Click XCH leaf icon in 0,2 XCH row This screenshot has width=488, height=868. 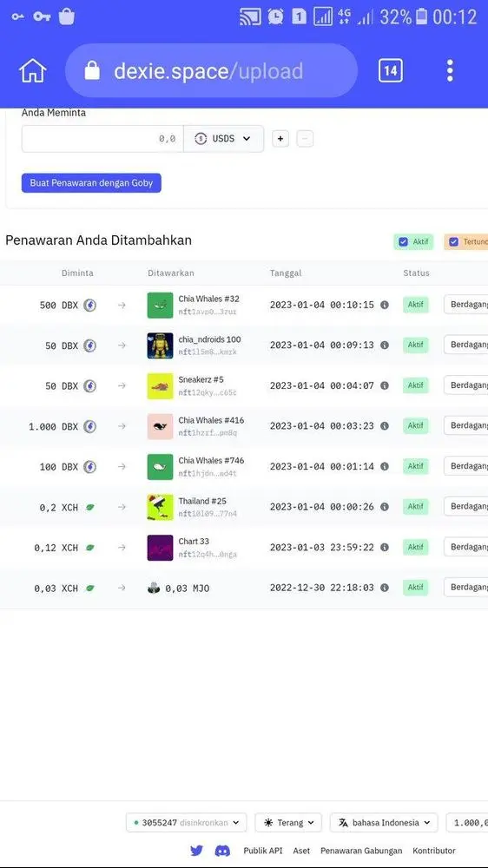click(89, 507)
